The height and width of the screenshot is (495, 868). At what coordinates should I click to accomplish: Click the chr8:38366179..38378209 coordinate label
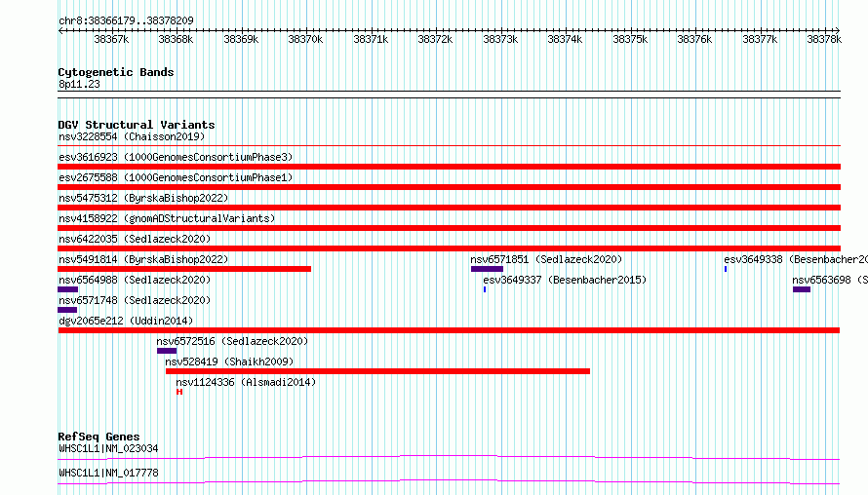[126, 20]
